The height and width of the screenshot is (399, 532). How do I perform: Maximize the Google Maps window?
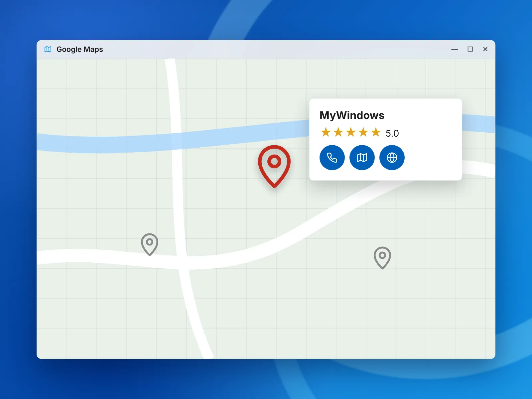[470, 49]
